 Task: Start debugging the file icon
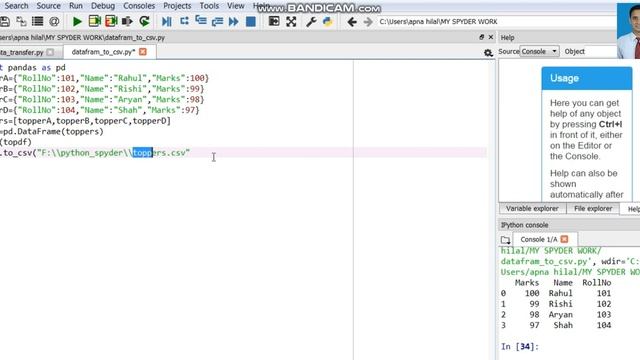point(167,22)
